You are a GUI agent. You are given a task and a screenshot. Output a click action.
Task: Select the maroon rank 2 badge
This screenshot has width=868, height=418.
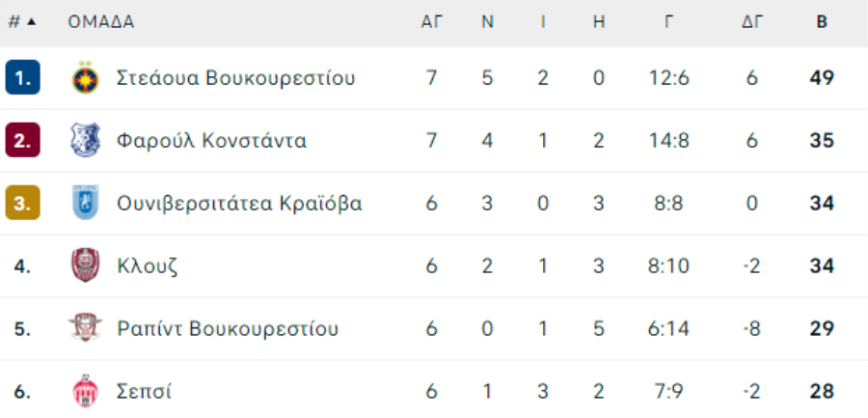pyautogui.click(x=23, y=140)
